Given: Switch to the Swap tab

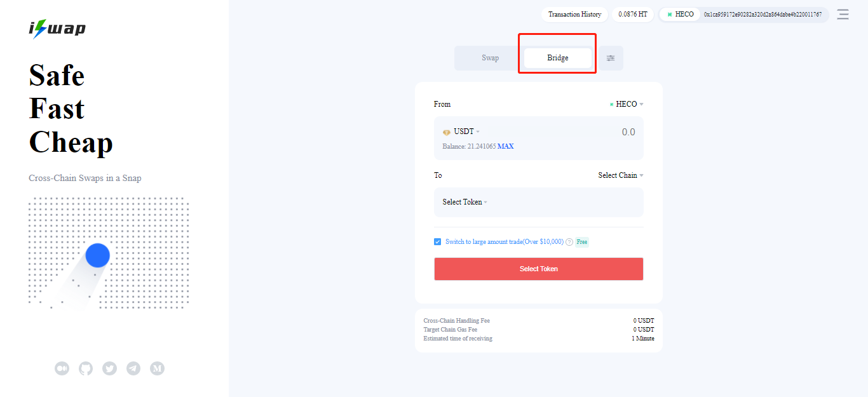Looking at the screenshot, I should click(490, 58).
